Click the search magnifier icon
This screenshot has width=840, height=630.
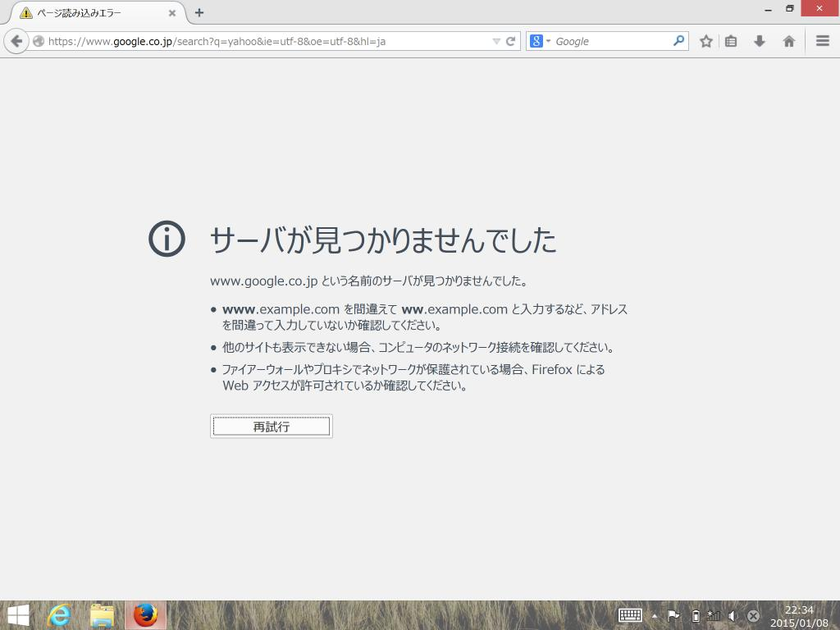[x=678, y=41]
